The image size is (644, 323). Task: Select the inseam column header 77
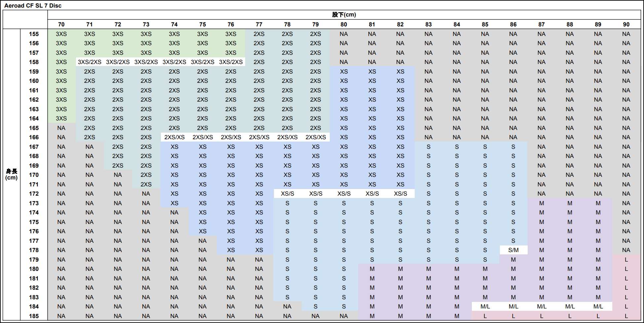tap(259, 24)
